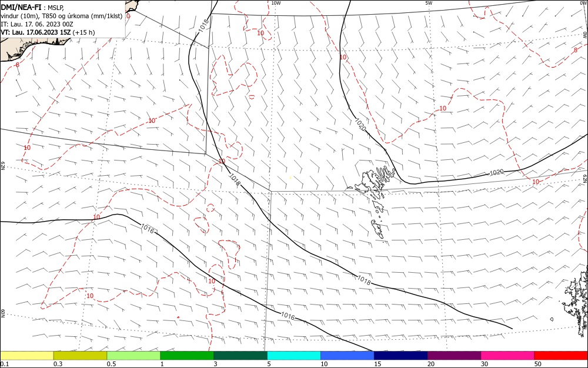Click the legend value "0.5"
The width and height of the screenshot is (588, 368).
pos(111,364)
